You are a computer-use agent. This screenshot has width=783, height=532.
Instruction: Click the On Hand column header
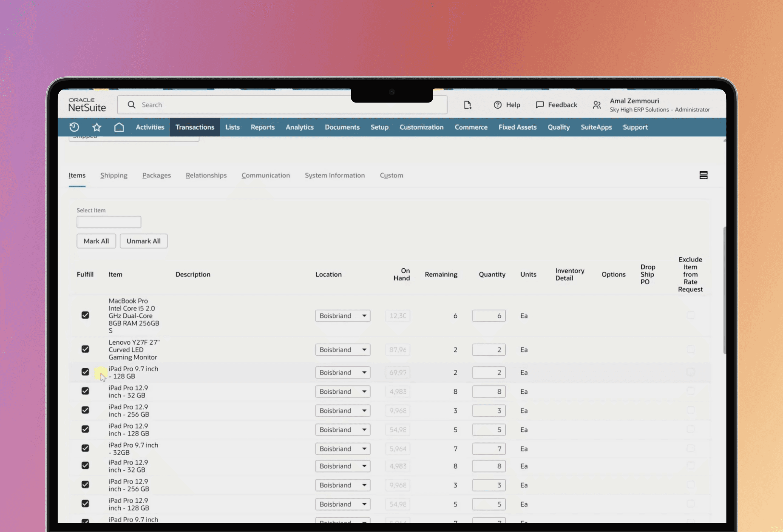[x=402, y=274]
